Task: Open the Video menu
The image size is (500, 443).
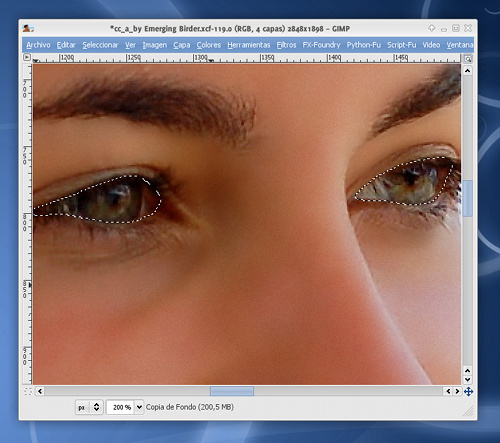Action: 431,45
